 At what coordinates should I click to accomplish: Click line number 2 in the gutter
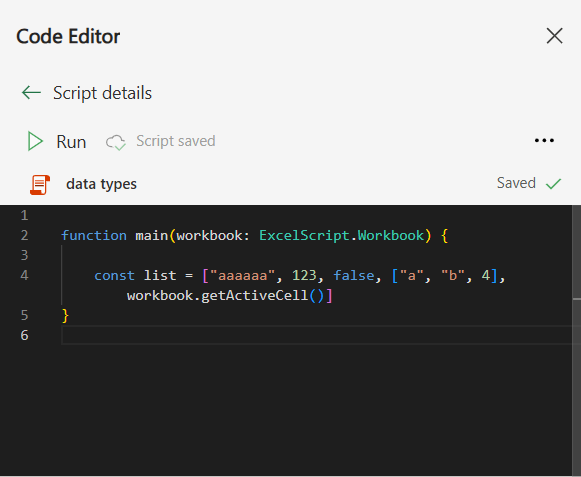click(24, 235)
